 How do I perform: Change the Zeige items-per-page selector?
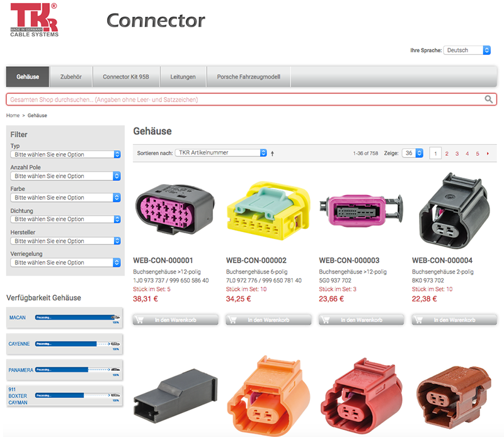[413, 153]
